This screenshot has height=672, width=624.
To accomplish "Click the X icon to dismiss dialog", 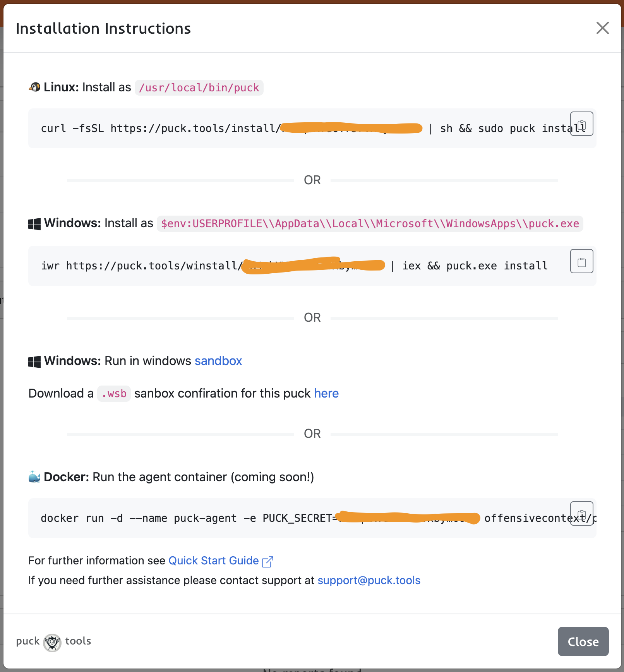I will [602, 28].
